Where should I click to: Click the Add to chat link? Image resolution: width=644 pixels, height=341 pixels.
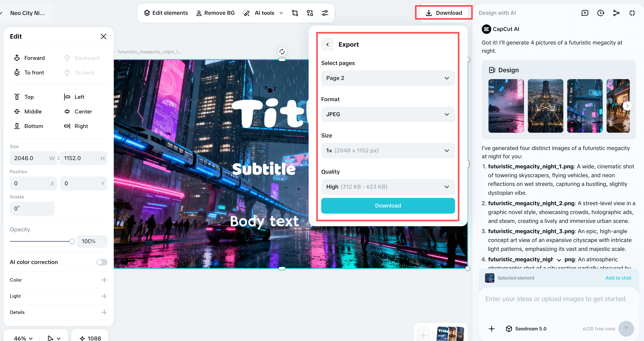pos(618,278)
